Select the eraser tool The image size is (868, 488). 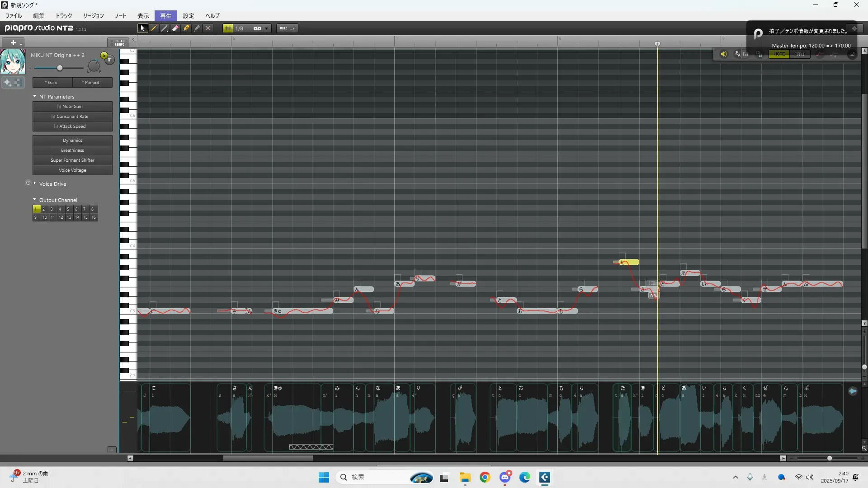point(175,28)
